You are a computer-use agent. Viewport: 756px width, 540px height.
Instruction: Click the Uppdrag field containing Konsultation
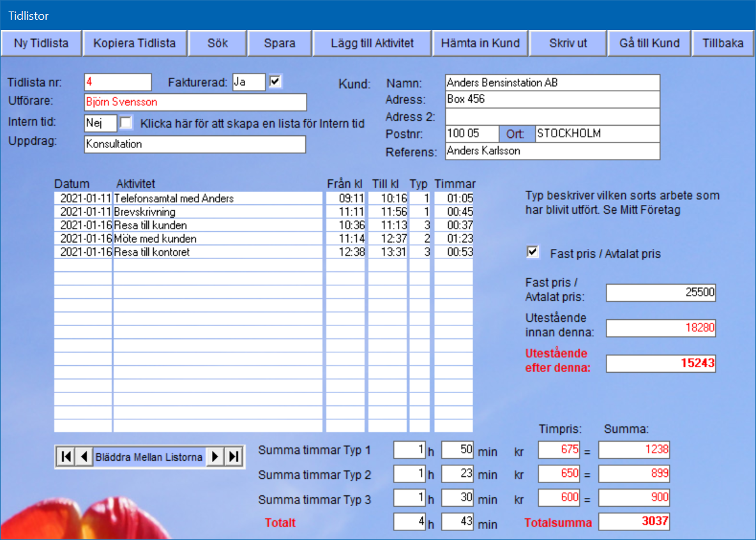(195, 144)
